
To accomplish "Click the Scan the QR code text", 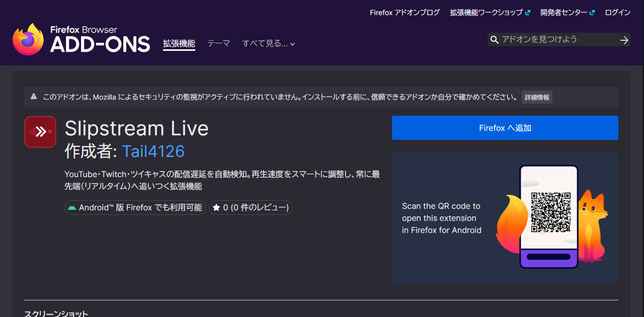I will pos(442,218).
